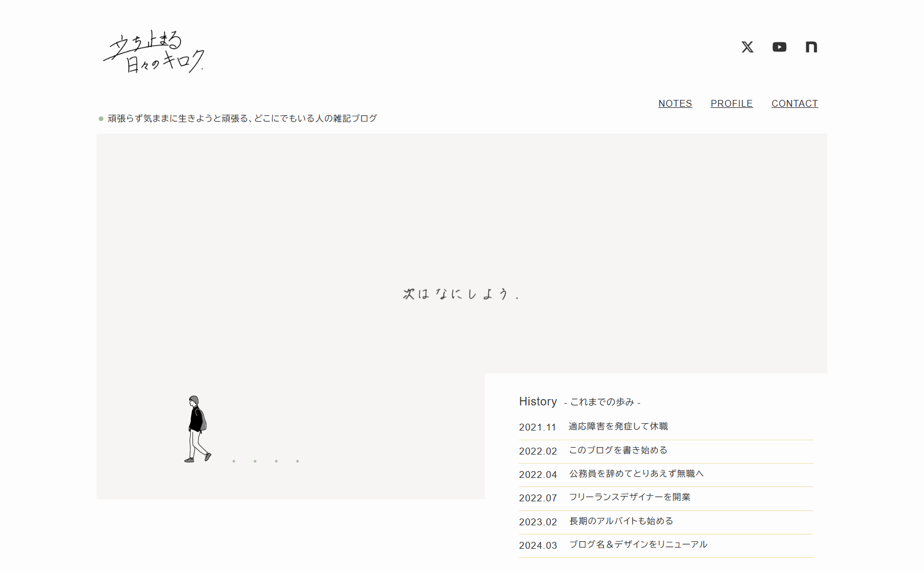Click the first green dot behind walker
This screenshot has width=924, height=571.
[234, 461]
